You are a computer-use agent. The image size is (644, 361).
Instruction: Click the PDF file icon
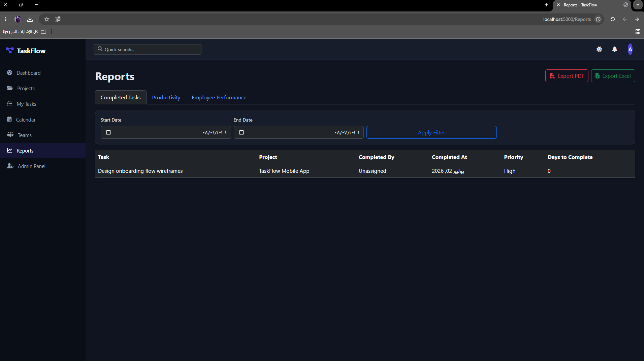[x=552, y=76]
